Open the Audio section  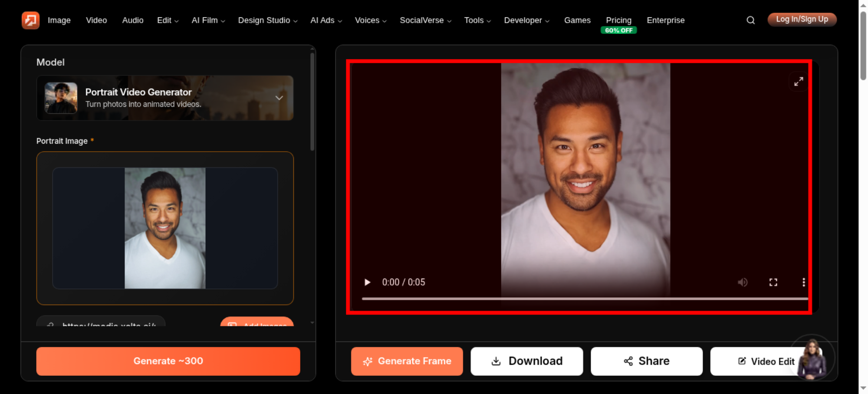click(133, 20)
